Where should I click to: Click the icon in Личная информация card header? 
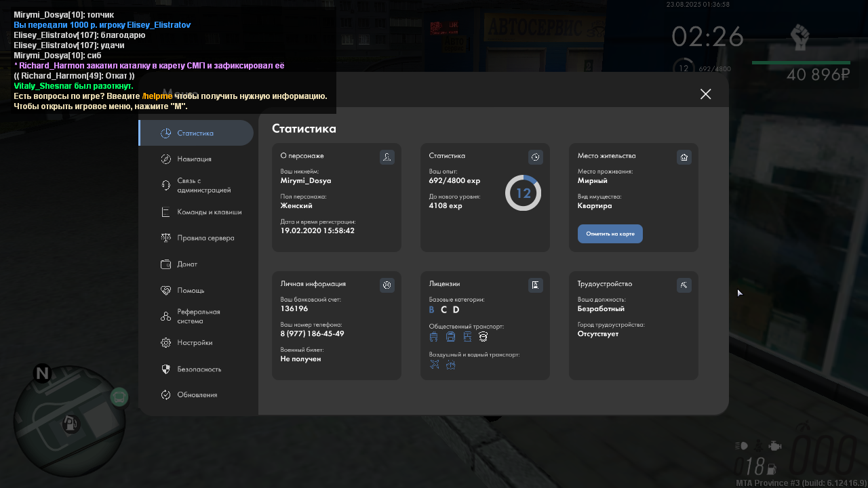click(387, 285)
